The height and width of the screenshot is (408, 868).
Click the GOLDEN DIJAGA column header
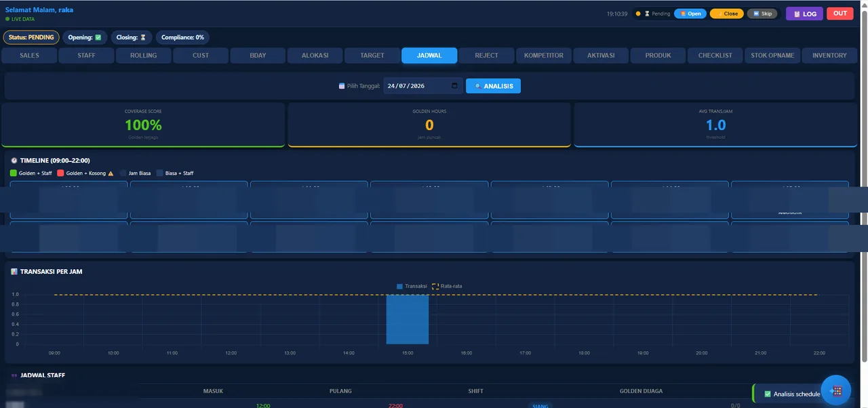coord(641,391)
